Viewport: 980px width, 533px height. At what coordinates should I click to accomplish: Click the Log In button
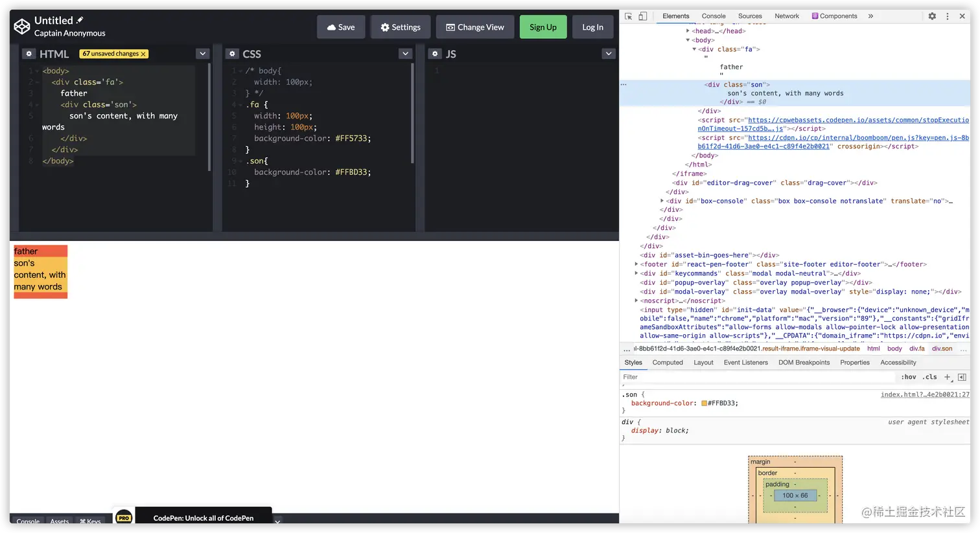click(x=592, y=27)
